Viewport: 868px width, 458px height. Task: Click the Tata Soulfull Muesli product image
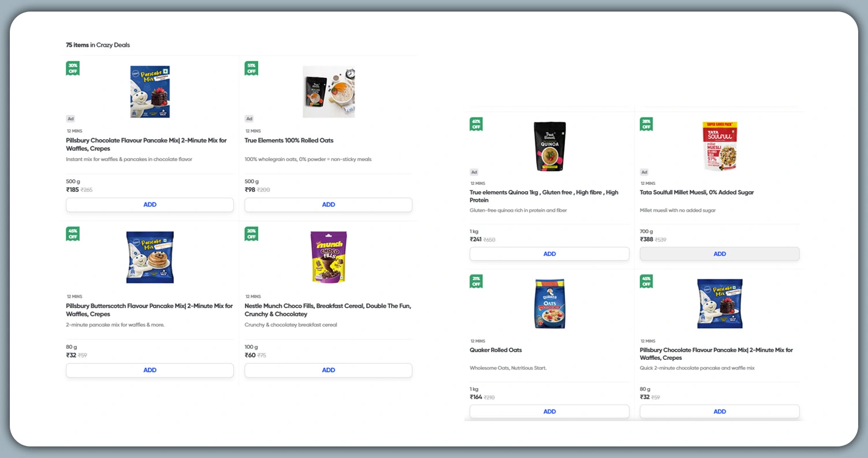click(x=720, y=146)
